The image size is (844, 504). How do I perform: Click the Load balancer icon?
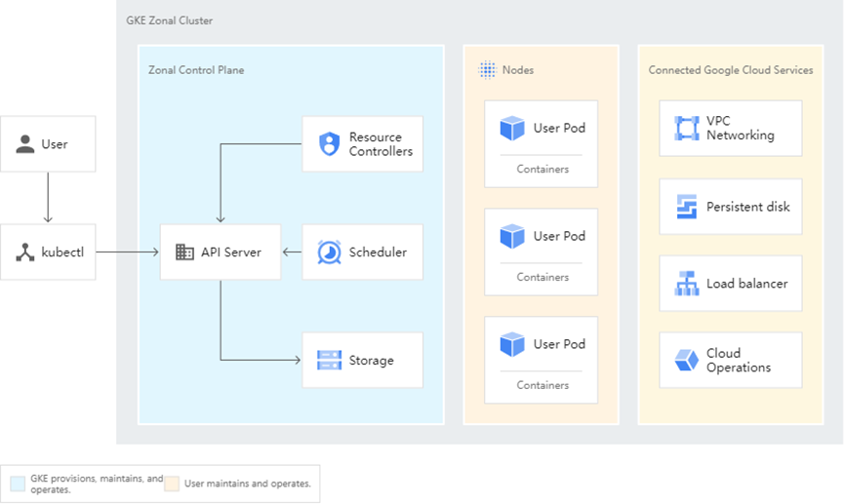686,284
